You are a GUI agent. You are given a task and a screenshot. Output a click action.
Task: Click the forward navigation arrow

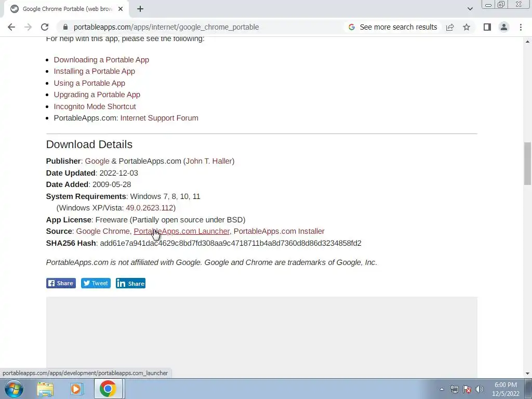(28, 27)
